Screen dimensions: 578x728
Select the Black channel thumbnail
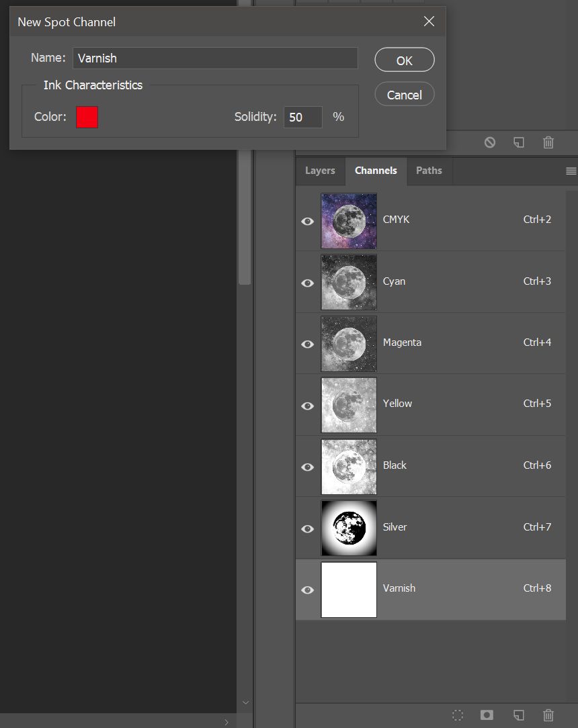coord(349,467)
